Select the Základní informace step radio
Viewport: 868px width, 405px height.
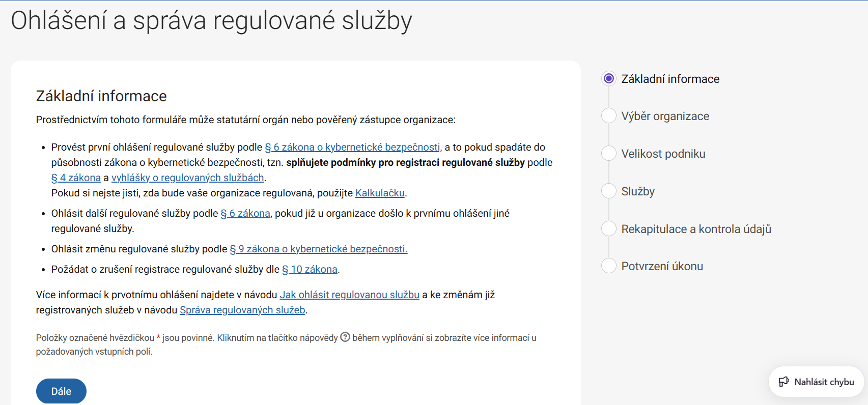(x=609, y=78)
